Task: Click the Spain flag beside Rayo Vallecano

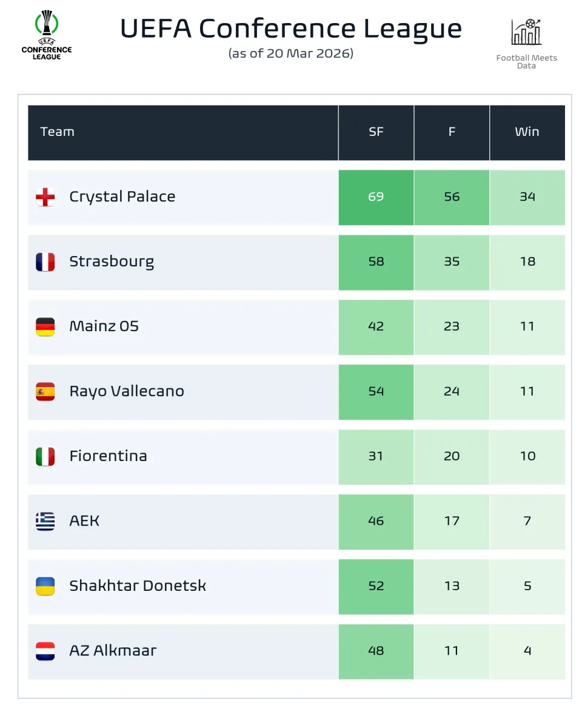Action: tap(45, 392)
